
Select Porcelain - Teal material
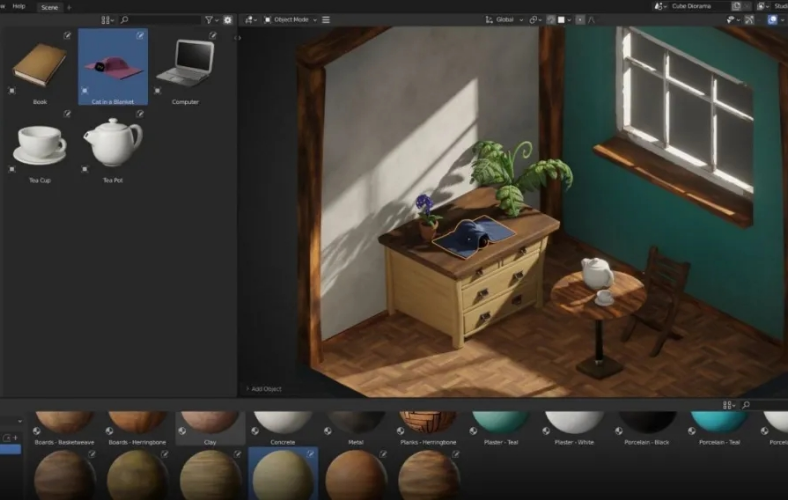click(x=719, y=428)
